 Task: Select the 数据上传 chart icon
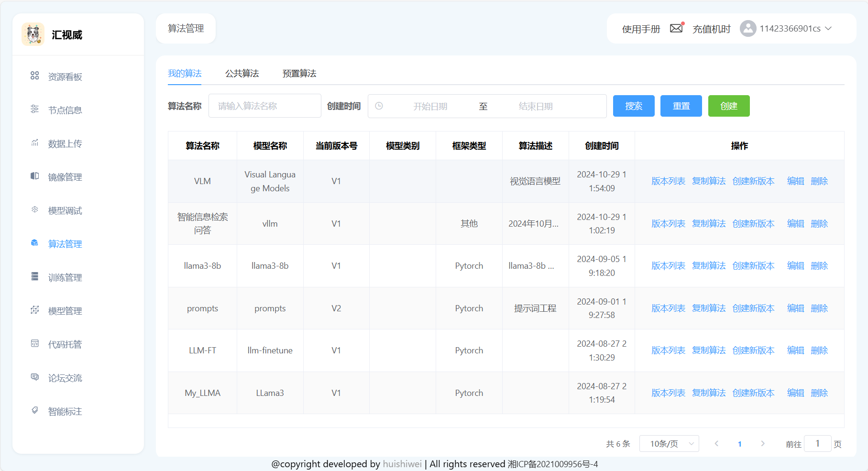[x=35, y=143]
